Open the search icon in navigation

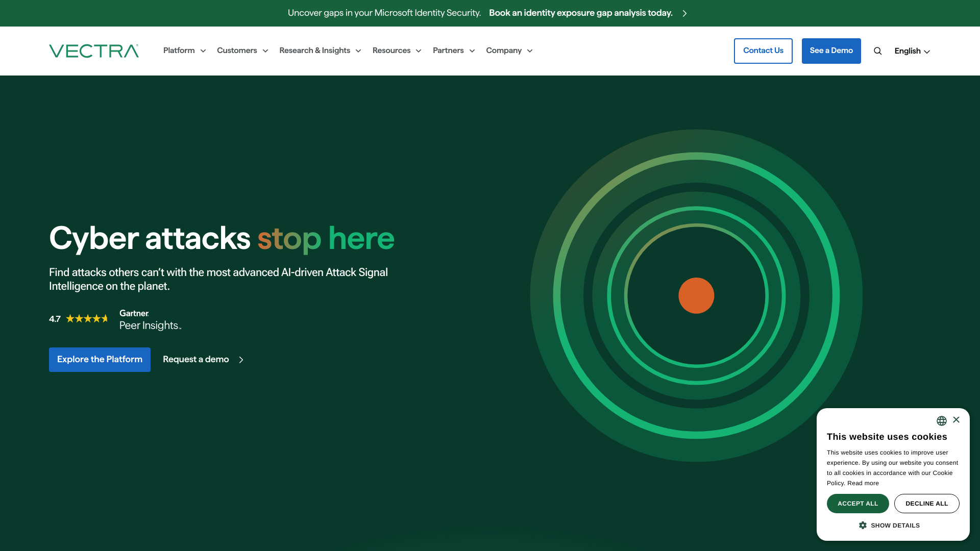(878, 51)
